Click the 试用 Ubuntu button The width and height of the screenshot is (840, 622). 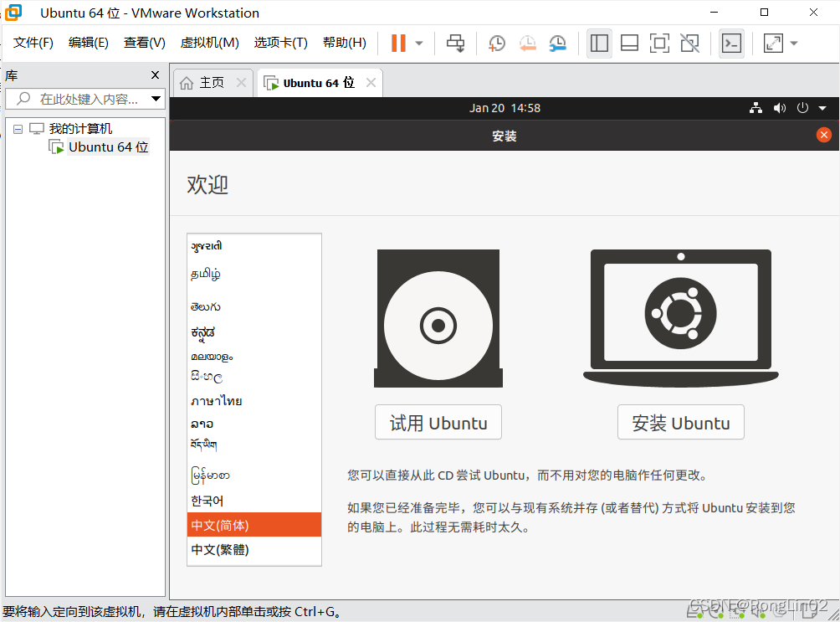click(x=438, y=423)
